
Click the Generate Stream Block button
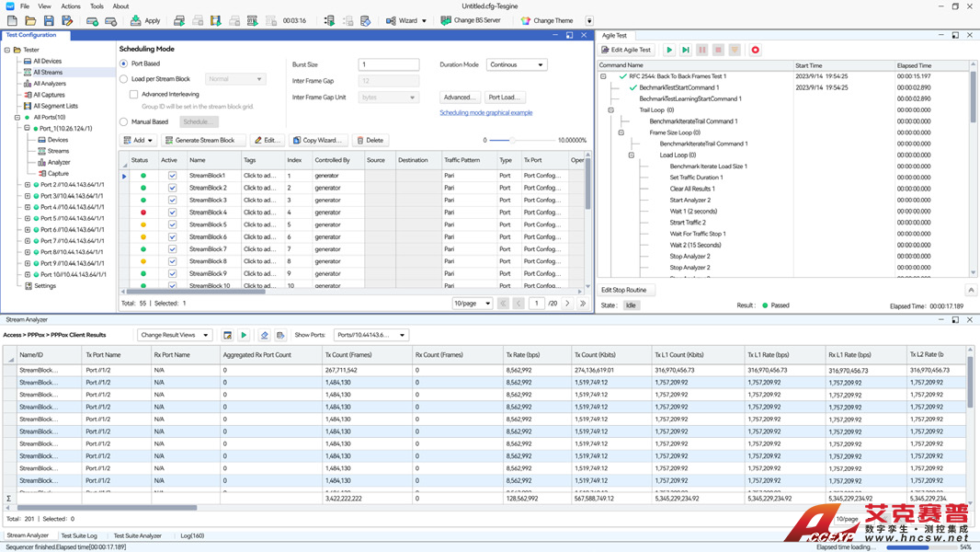[203, 140]
